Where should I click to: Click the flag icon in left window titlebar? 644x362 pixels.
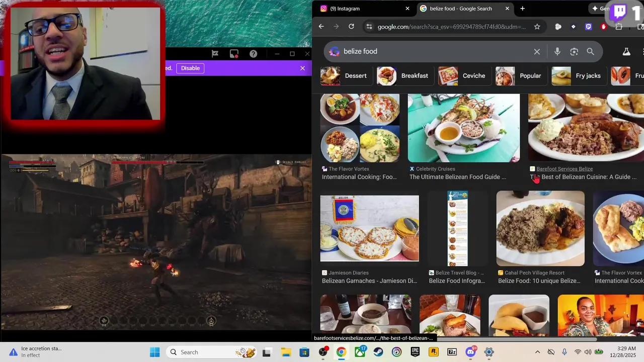tap(215, 54)
